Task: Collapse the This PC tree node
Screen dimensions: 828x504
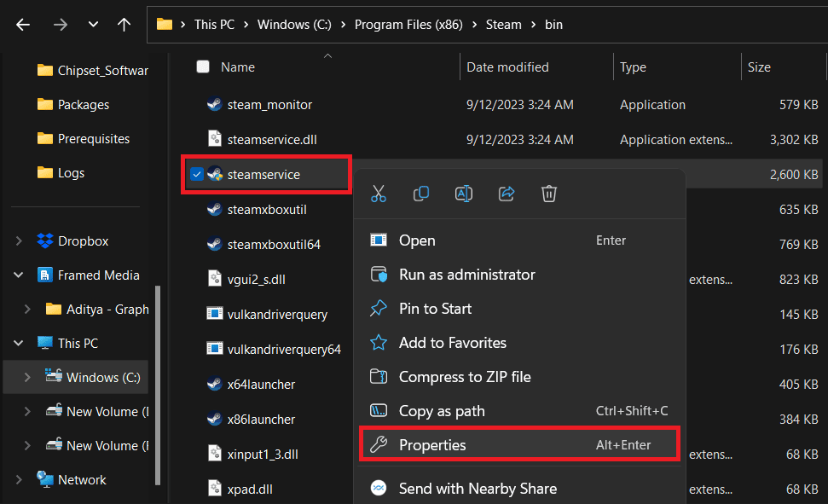Action: (19, 343)
